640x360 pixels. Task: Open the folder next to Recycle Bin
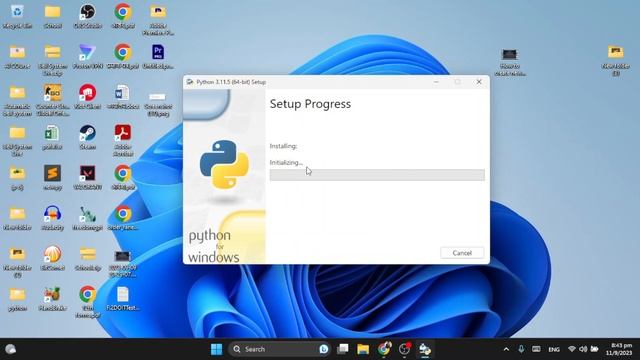[53, 16]
